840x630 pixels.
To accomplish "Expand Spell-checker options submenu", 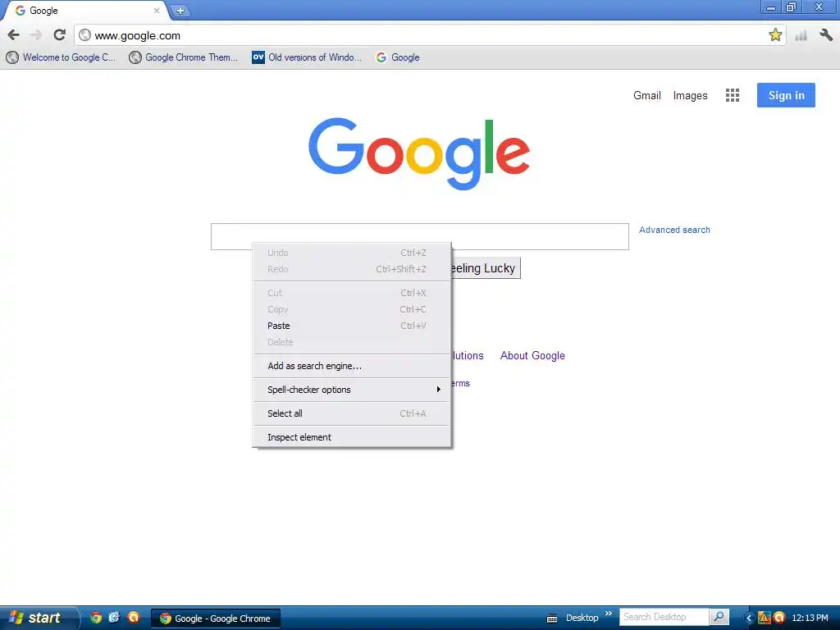I will (x=351, y=390).
